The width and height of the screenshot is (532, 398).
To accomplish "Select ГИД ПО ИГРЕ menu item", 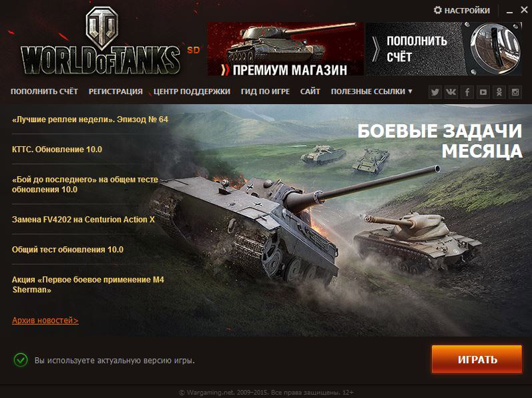I will [265, 91].
